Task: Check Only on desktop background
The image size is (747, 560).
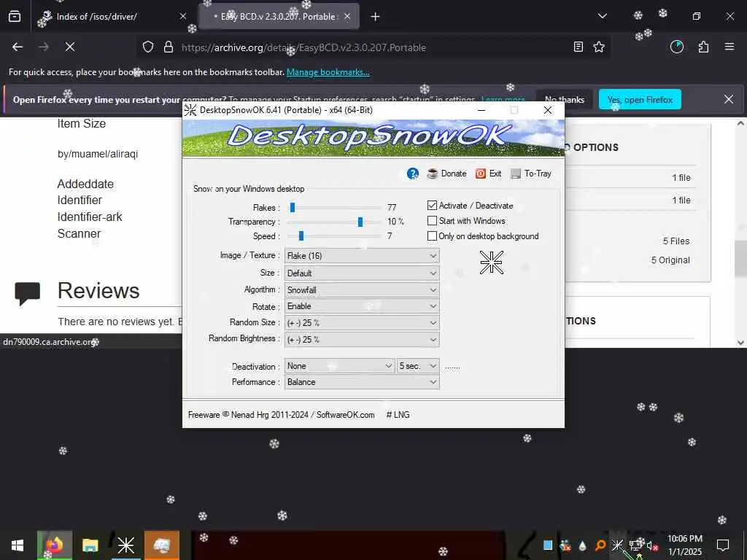Action: pyautogui.click(x=432, y=236)
